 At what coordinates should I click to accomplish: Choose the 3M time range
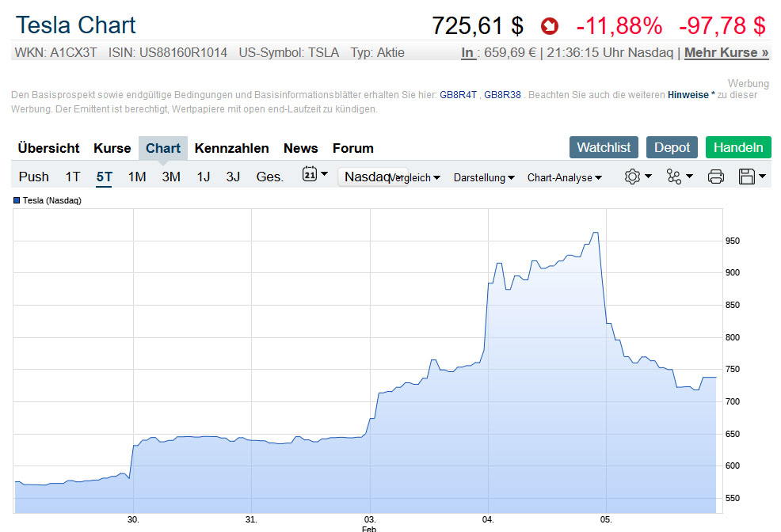171,177
